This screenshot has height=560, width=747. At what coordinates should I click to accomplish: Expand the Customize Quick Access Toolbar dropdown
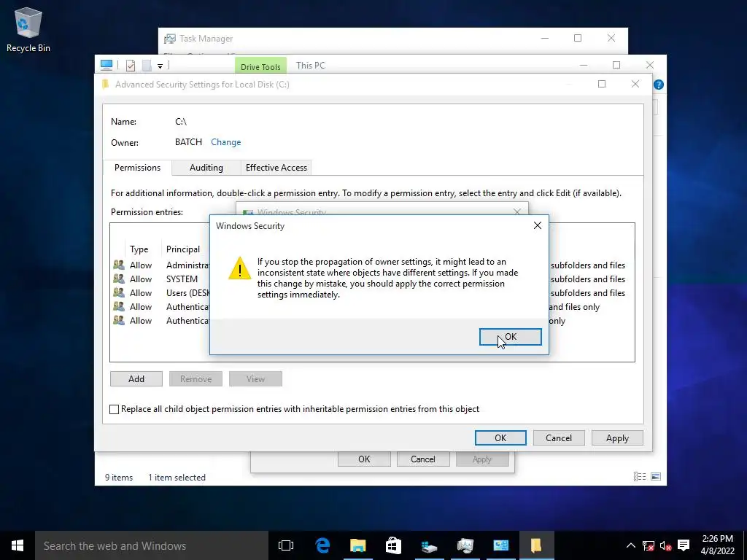point(160,66)
